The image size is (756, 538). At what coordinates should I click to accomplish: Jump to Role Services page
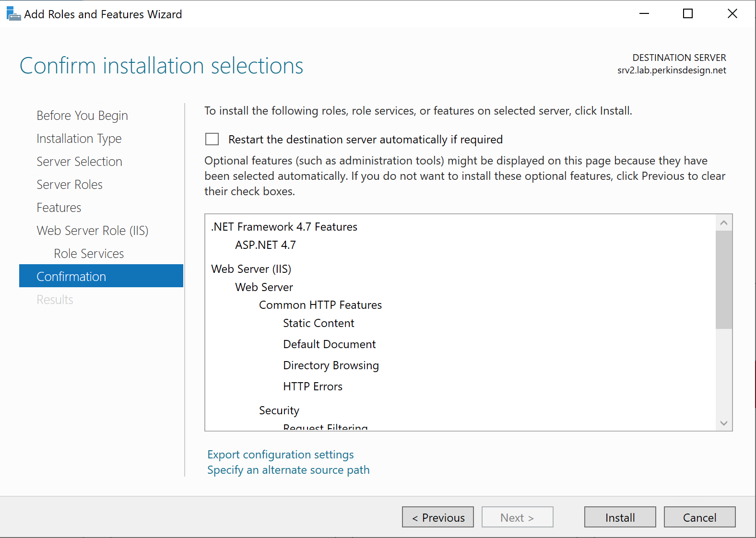pos(89,254)
